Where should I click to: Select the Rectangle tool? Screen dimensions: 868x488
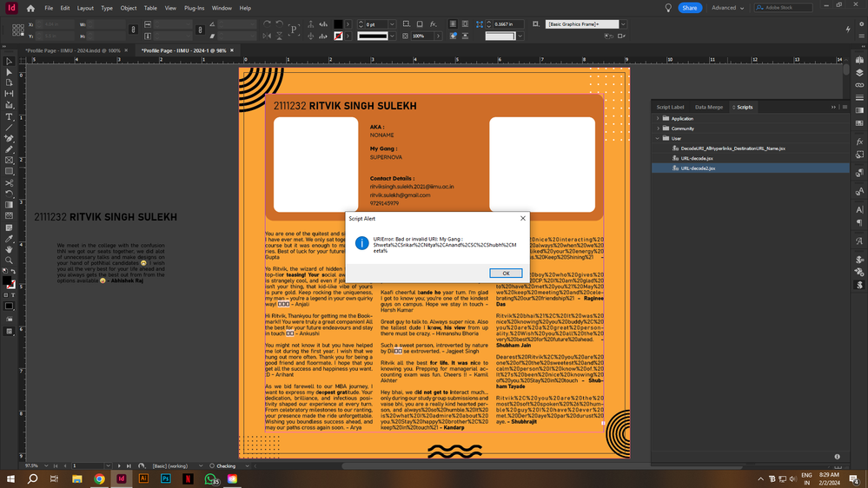click(9, 172)
